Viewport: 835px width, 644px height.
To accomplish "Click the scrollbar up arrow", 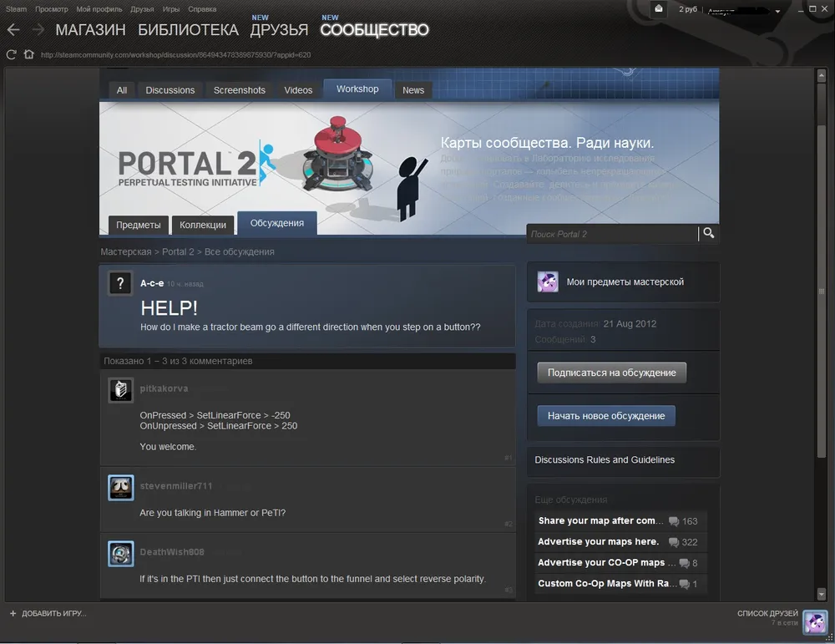I will [821, 76].
